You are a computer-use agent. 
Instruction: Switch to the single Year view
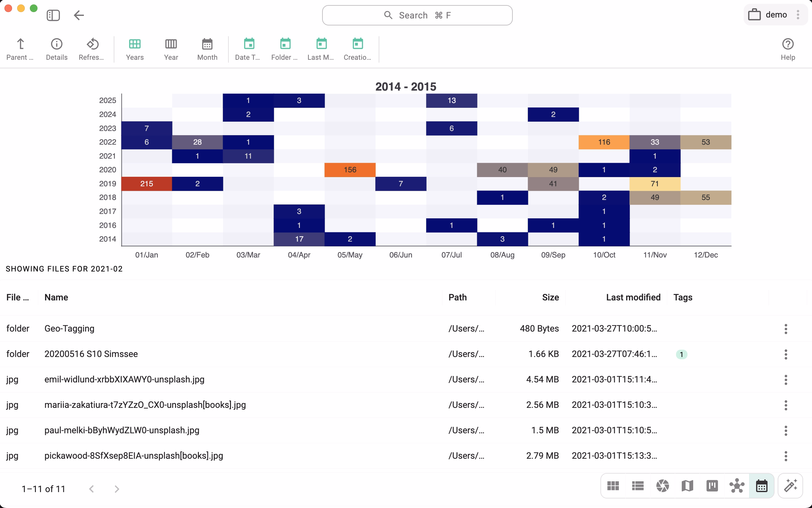171,49
